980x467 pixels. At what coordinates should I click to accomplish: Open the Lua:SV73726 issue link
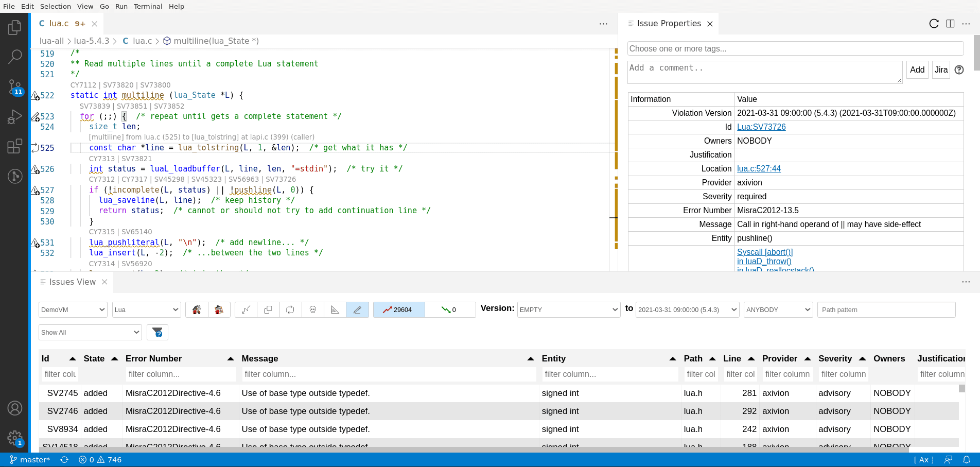pyautogui.click(x=761, y=127)
